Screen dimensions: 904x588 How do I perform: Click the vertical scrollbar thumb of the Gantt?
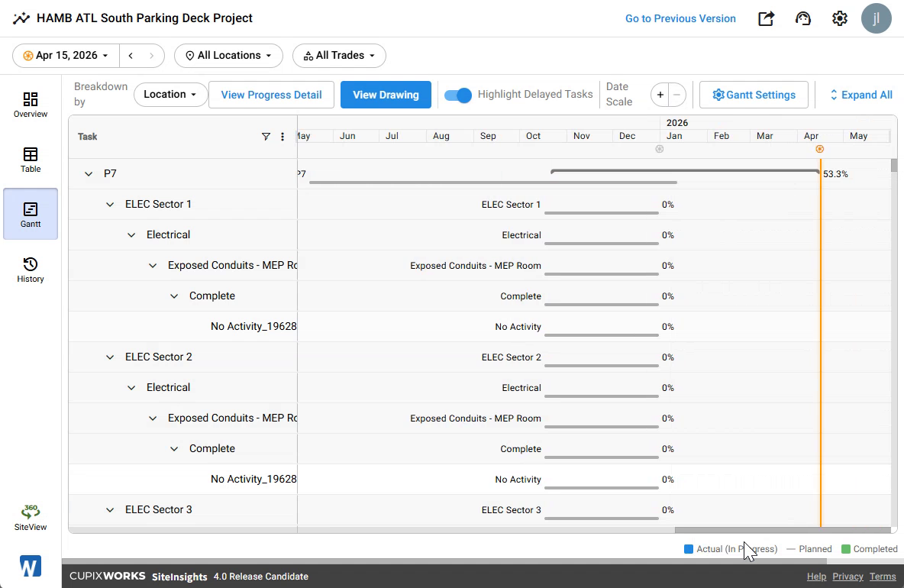[x=894, y=166]
